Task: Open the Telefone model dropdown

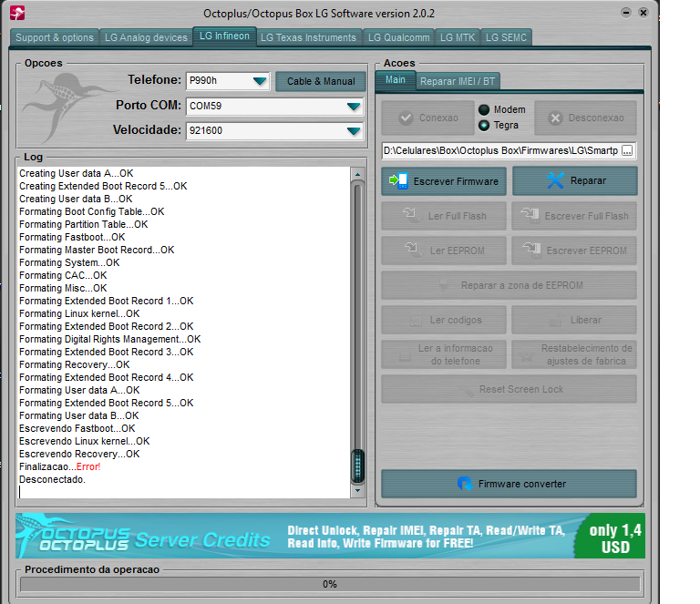Action: [x=260, y=81]
